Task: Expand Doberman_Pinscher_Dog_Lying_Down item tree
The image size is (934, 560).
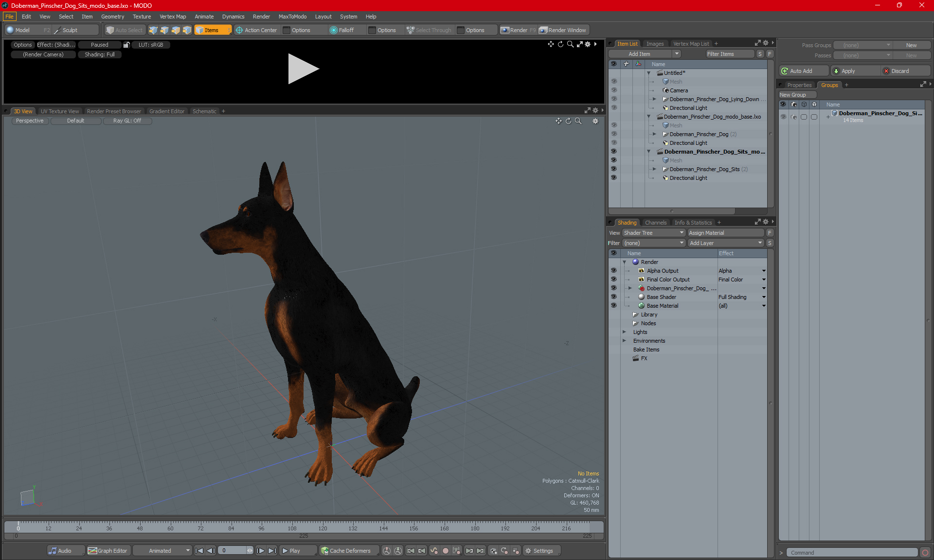Action: pyautogui.click(x=654, y=99)
